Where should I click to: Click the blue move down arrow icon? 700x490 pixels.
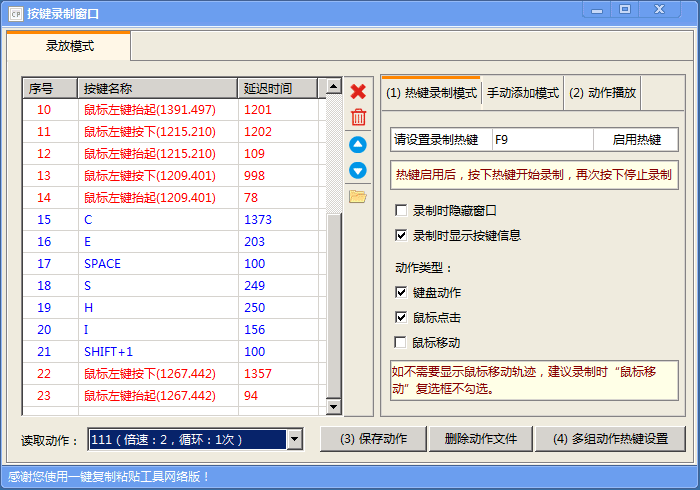[358, 170]
